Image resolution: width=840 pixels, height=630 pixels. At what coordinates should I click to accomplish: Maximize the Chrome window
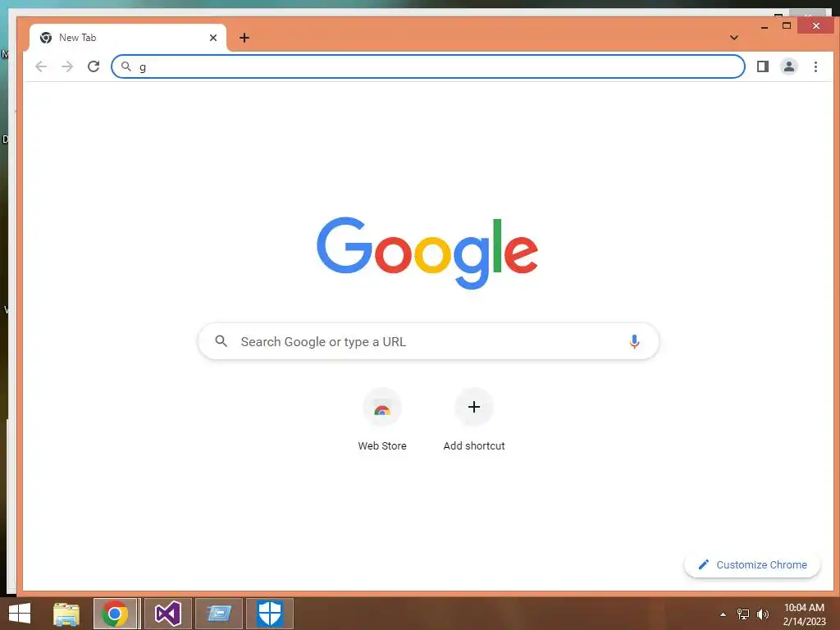[787, 25]
